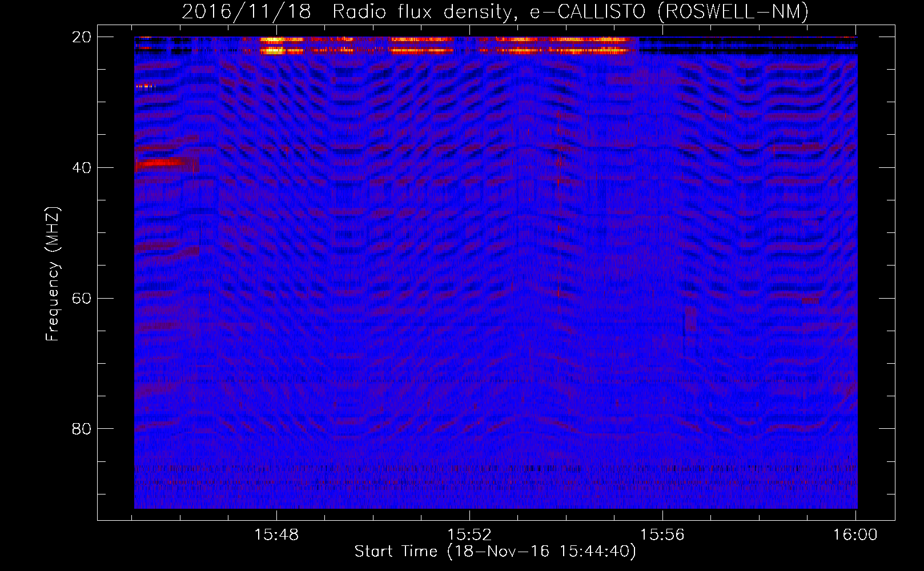Screen dimensions: 924x571
Task: Select the Start Time axis caption
Action: click(495, 552)
